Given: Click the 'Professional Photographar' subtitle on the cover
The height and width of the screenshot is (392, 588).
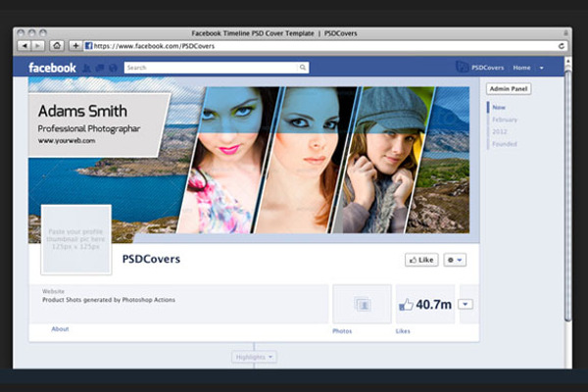Looking at the screenshot, I should coord(89,128).
